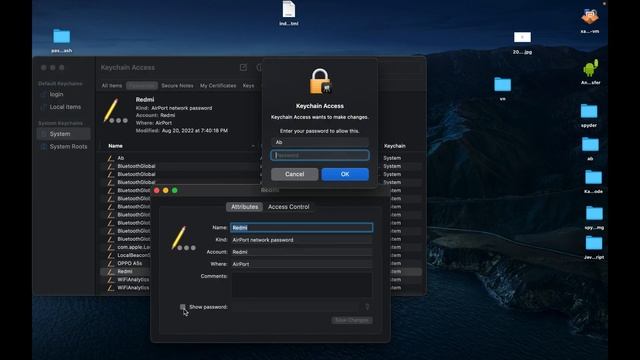Select the 'ka...-vm' icon on the desktop
Screen dimensions: 640x360
pos(590,17)
